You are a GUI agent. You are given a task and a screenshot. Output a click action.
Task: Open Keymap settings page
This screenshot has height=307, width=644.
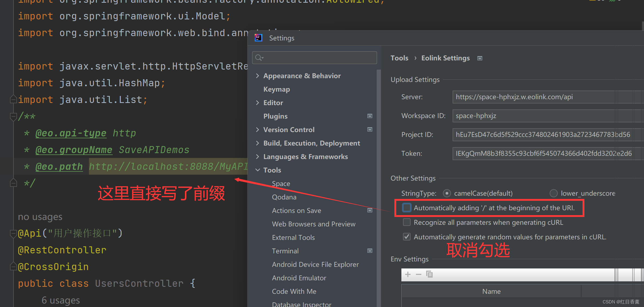[277, 89]
